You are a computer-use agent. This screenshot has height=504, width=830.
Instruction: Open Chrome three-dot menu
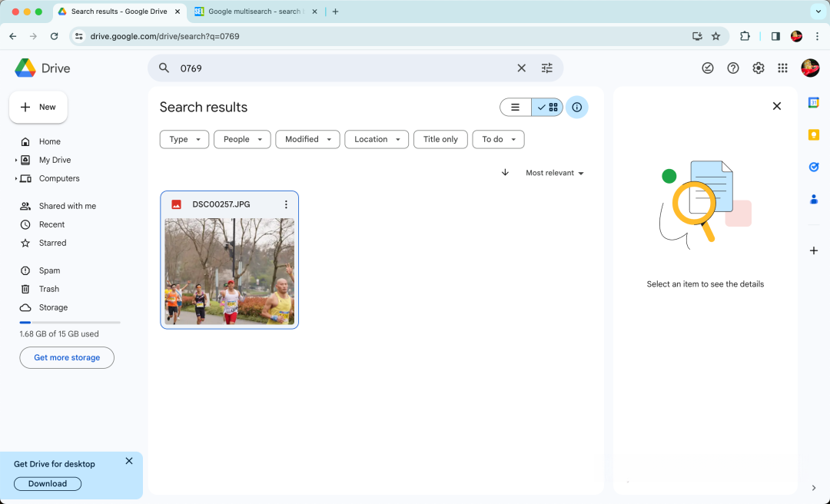(817, 36)
